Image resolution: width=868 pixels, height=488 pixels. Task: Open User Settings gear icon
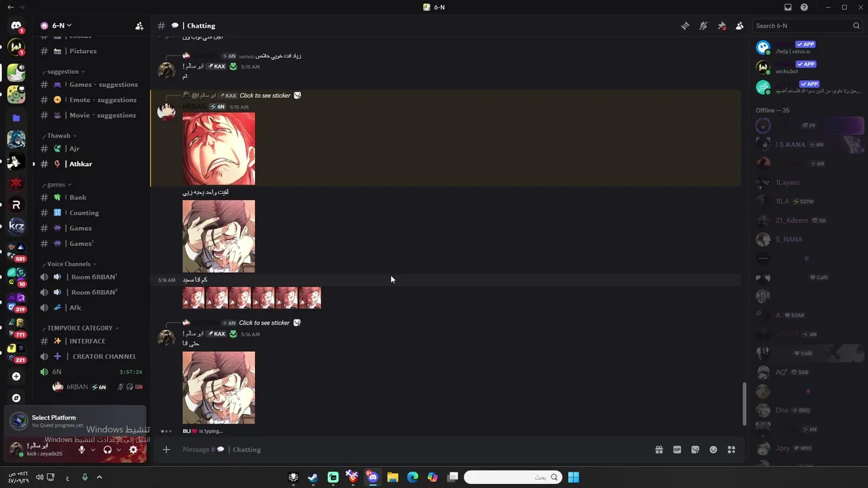(x=133, y=449)
